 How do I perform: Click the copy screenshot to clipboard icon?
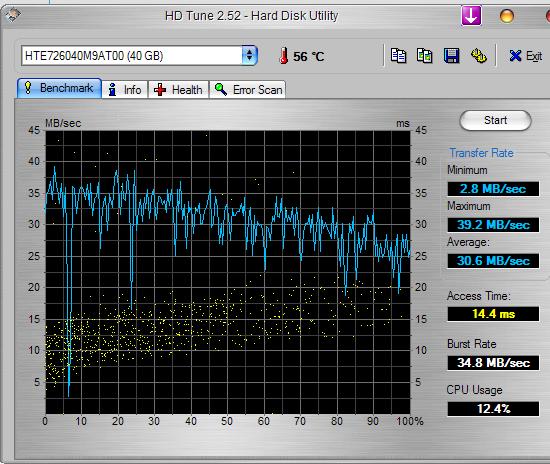click(x=424, y=55)
